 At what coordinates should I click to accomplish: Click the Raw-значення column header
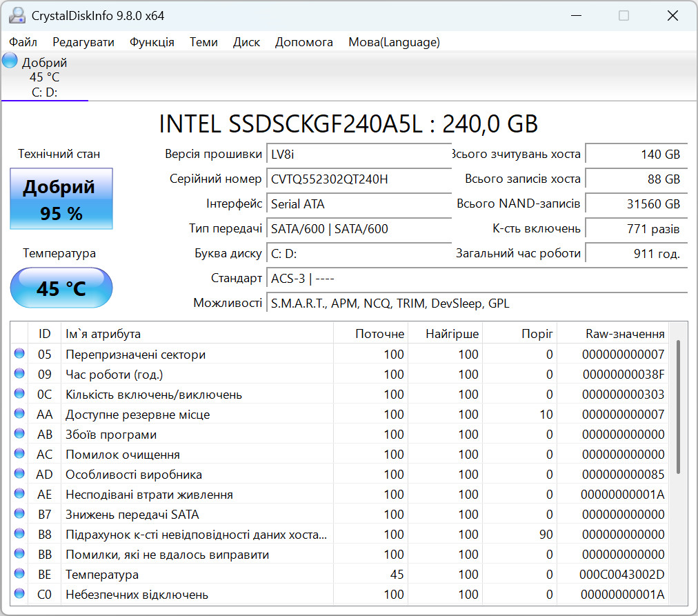click(x=612, y=333)
